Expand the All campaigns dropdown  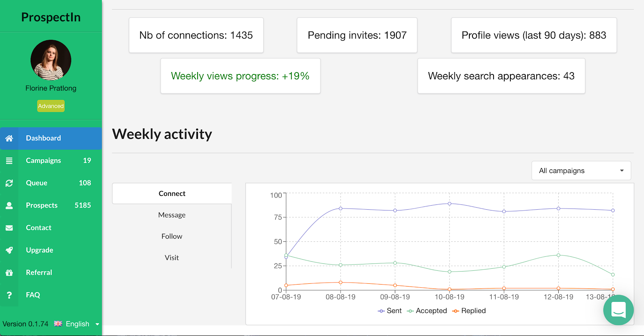(581, 171)
